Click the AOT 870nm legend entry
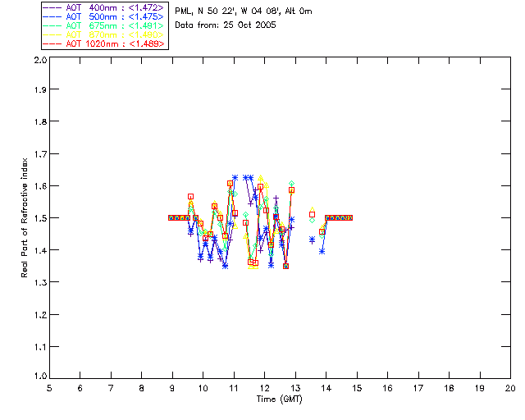The image size is (525, 420). (x=103, y=34)
